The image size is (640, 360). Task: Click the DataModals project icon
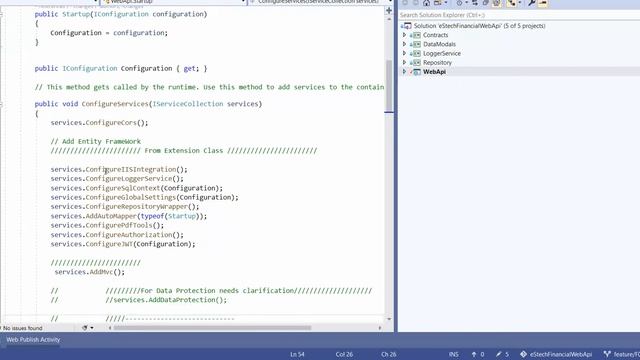tap(416, 44)
